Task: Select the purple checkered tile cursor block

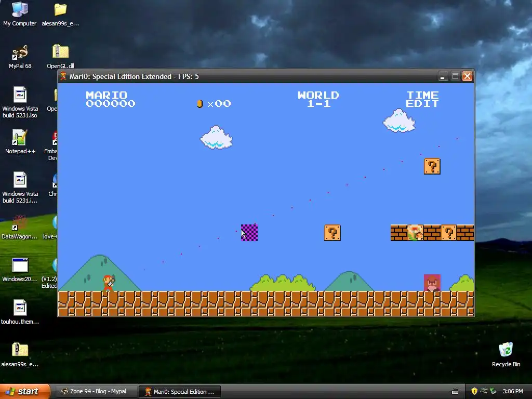Action: pyautogui.click(x=249, y=233)
